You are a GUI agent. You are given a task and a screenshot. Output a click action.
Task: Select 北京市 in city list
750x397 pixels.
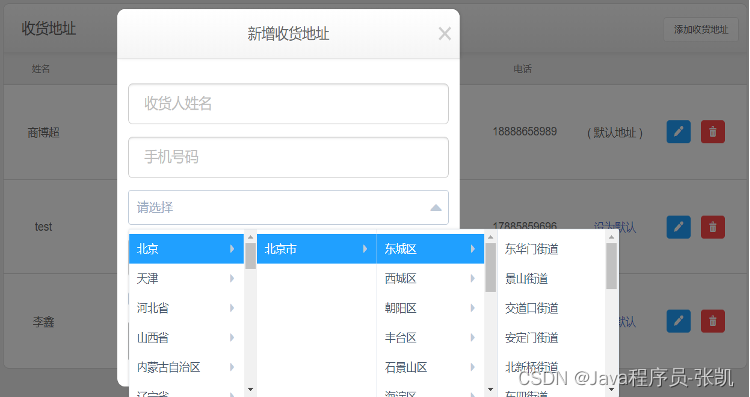point(317,249)
